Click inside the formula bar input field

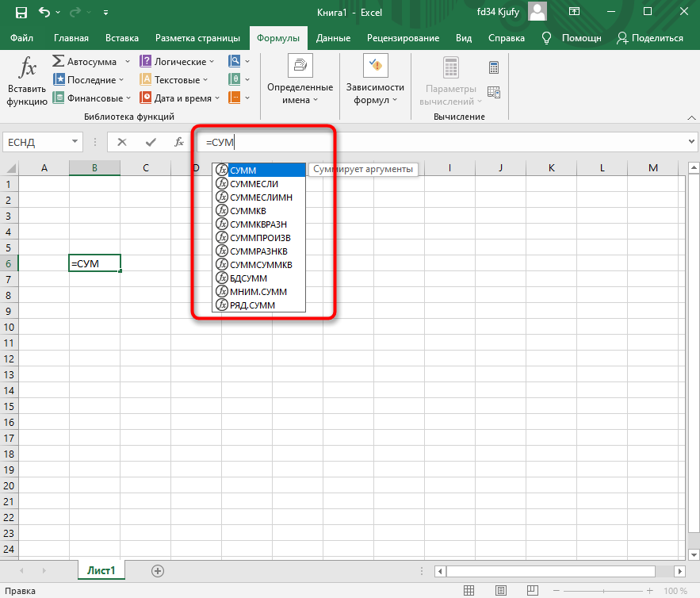(x=444, y=142)
